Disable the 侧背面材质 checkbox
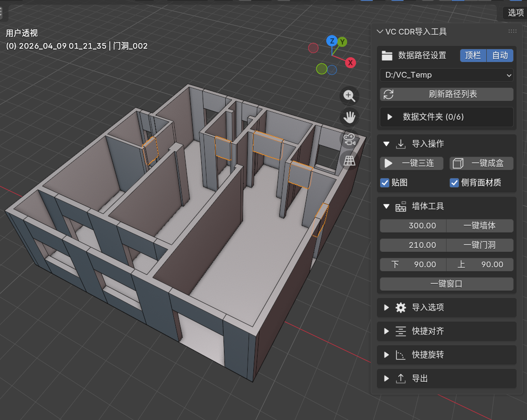The height and width of the screenshot is (420, 527). click(454, 183)
